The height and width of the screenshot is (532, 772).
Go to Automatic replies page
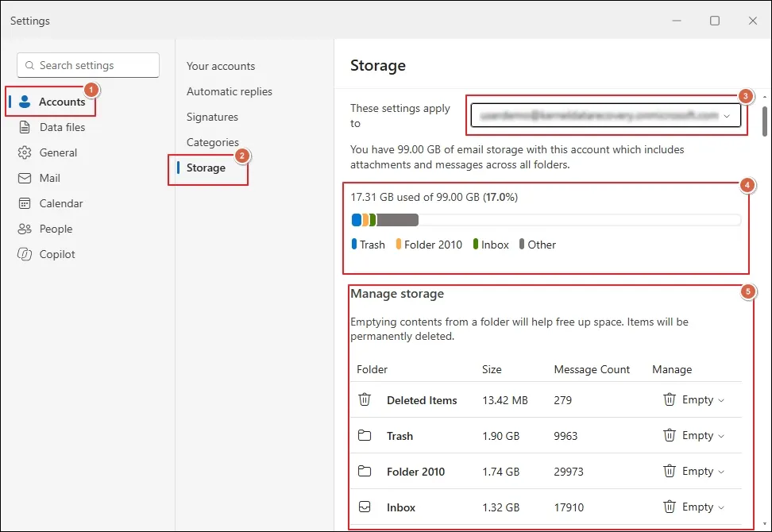pos(229,91)
